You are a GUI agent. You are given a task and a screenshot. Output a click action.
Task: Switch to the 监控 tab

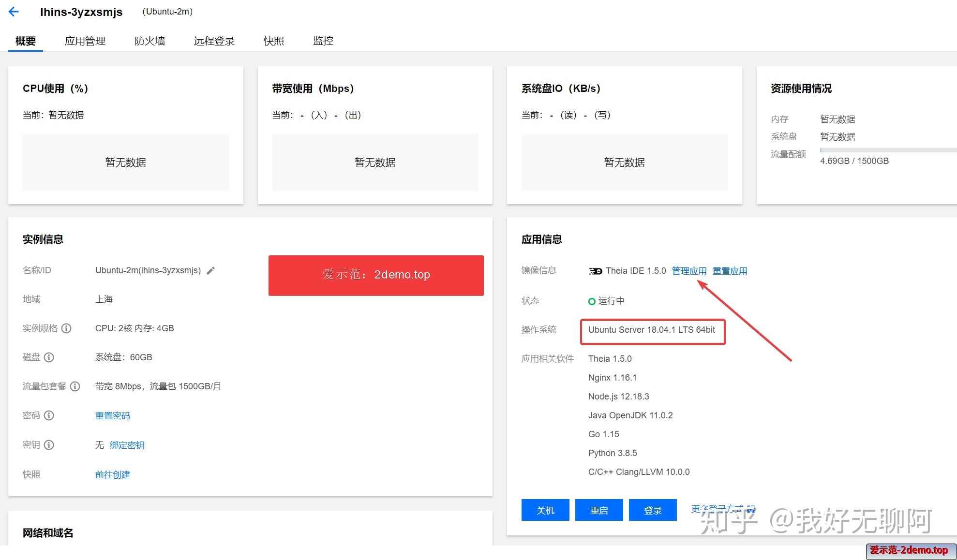point(322,41)
